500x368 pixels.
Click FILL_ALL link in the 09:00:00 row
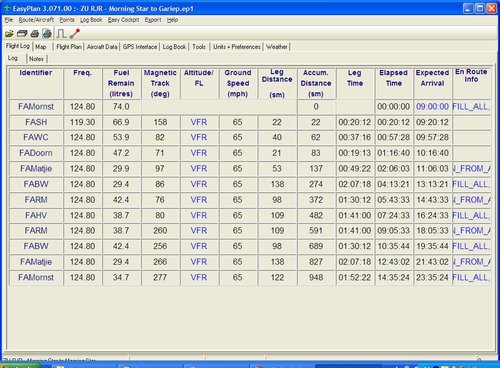(x=471, y=107)
